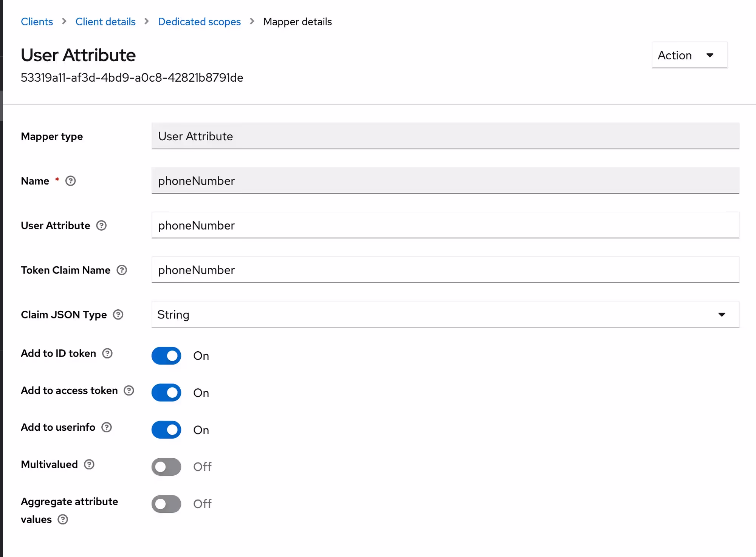756x557 pixels.
Task: Show help for Add to ID token
Action: point(108,354)
